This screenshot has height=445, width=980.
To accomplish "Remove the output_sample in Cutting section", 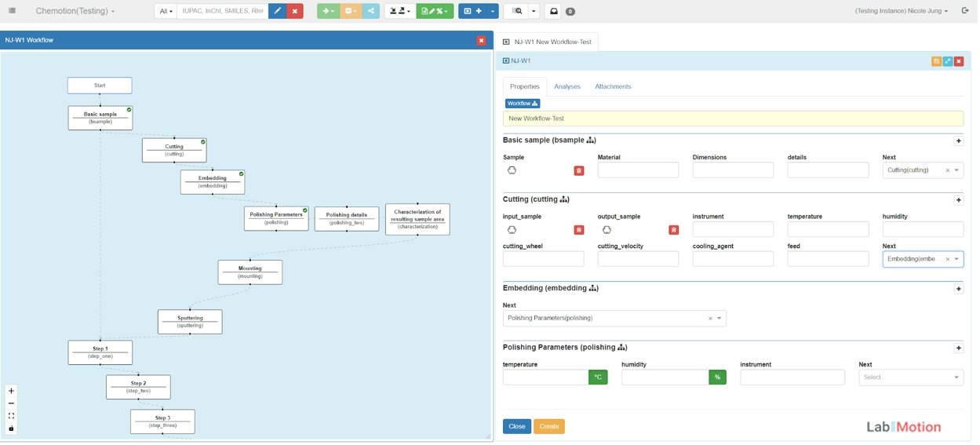I will [673, 230].
